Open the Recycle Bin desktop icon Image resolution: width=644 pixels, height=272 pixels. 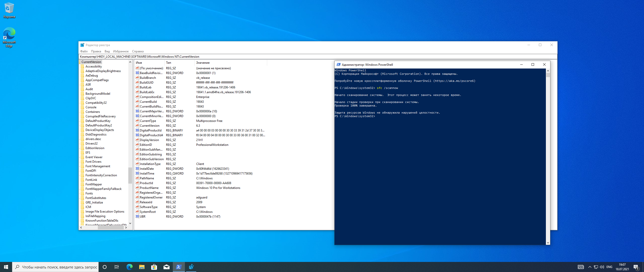point(9,10)
